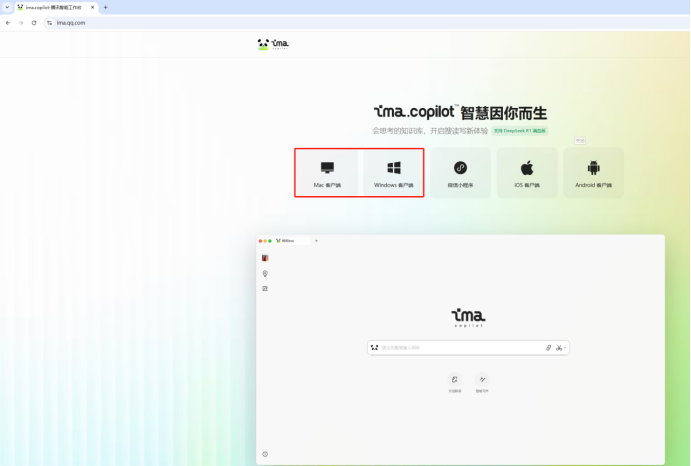Close the ima.copilot browser tab
Image resolution: width=691 pixels, height=466 pixels.
(x=93, y=7)
